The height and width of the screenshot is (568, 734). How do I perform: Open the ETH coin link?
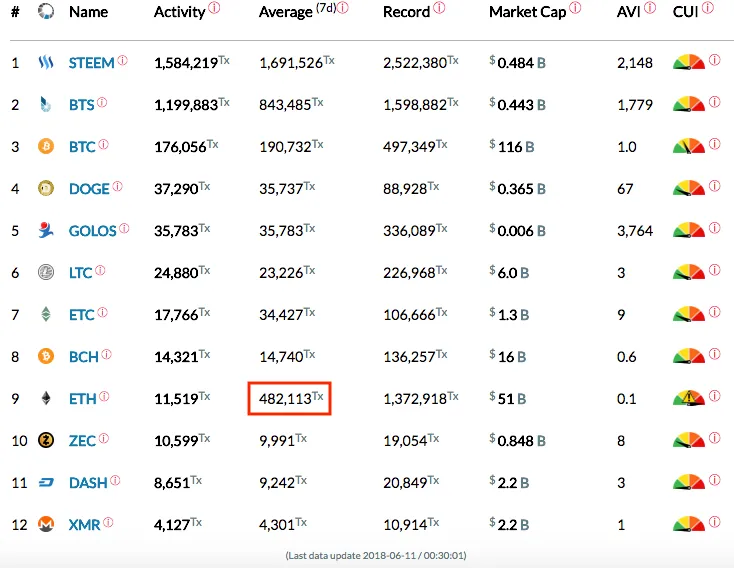coord(82,399)
